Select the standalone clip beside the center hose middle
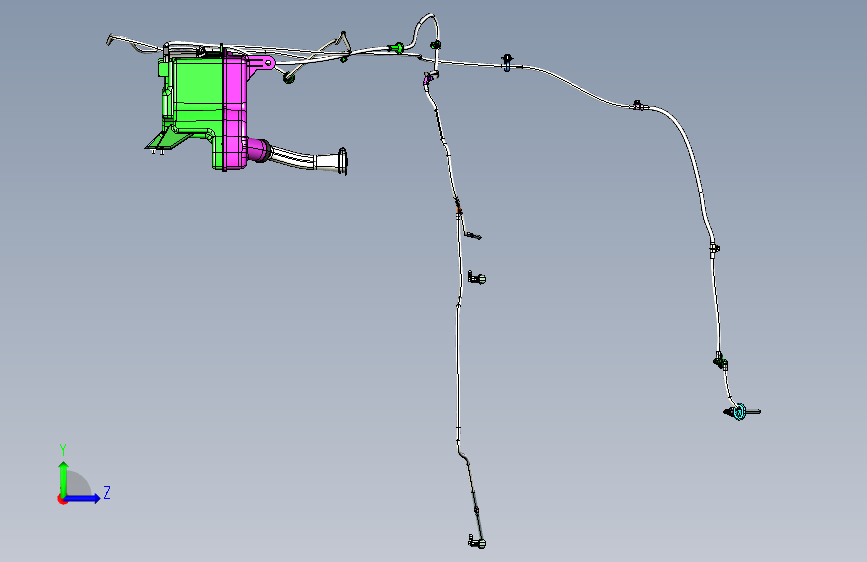This screenshot has height=562, width=867. click(477, 278)
